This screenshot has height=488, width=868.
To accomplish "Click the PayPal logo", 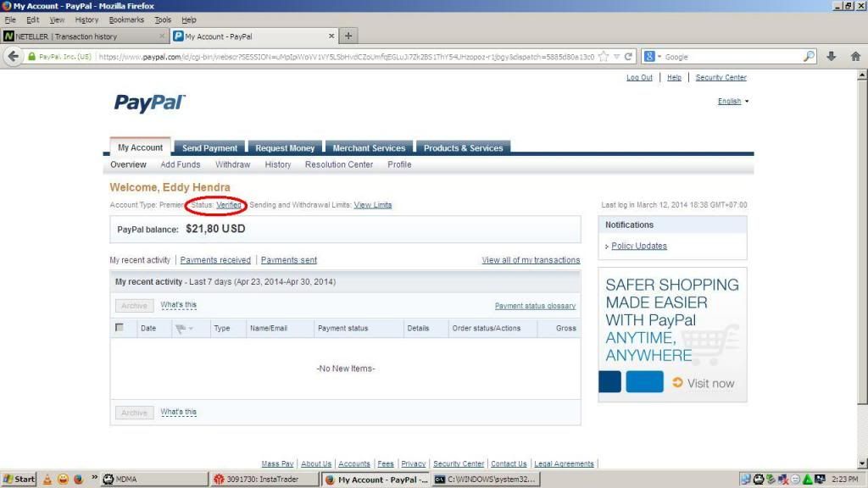I will point(149,103).
